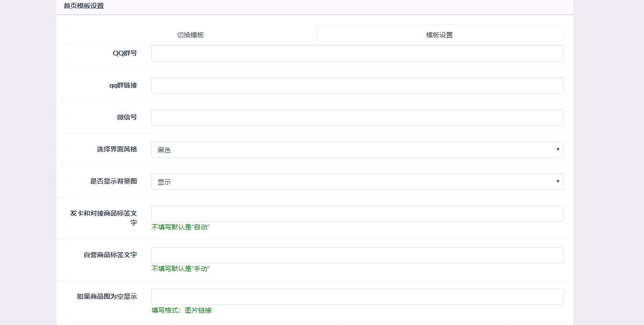This screenshot has height=325, width=644.
Task: Click the dropdown arrow next to 黑色
Action: [557, 149]
